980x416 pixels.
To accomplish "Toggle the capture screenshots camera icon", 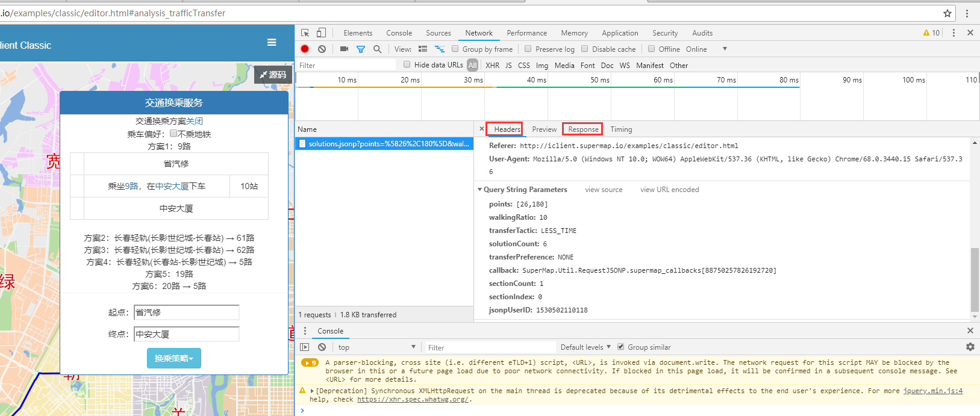I will [344, 49].
